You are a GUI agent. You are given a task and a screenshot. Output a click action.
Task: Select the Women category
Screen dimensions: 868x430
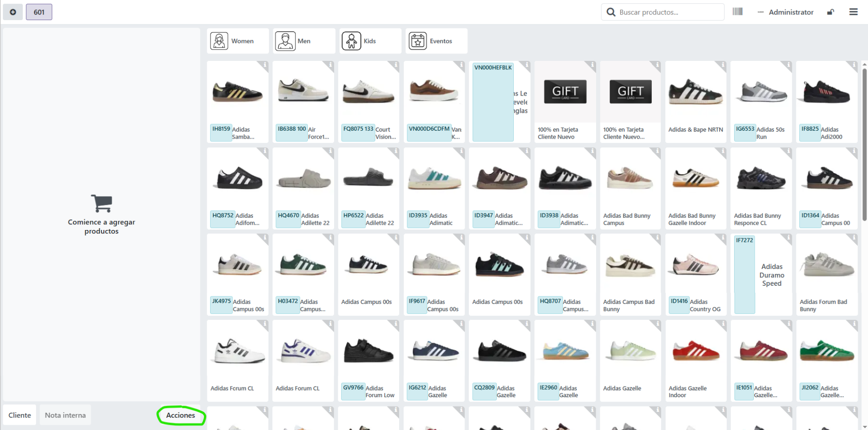click(238, 41)
